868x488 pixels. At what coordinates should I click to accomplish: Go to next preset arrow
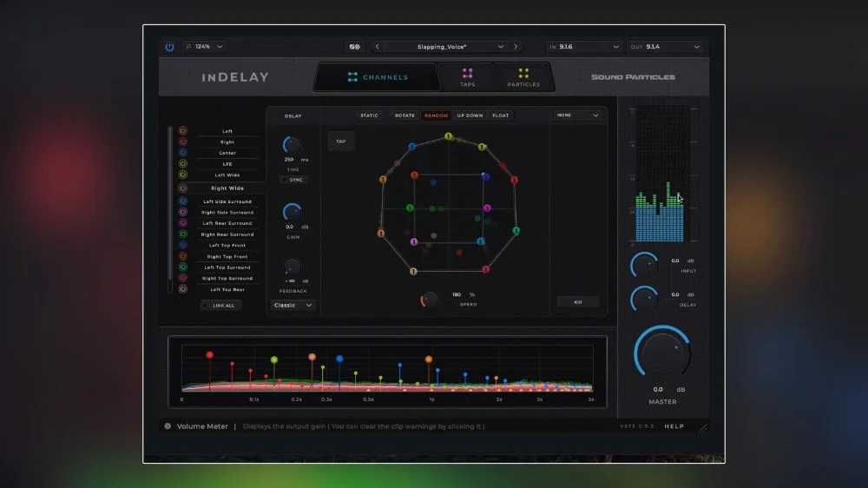tap(516, 47)
